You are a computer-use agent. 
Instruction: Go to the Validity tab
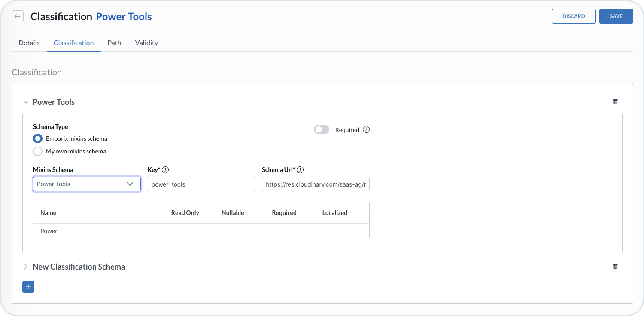pyautogui.click(x=146, y=43)
